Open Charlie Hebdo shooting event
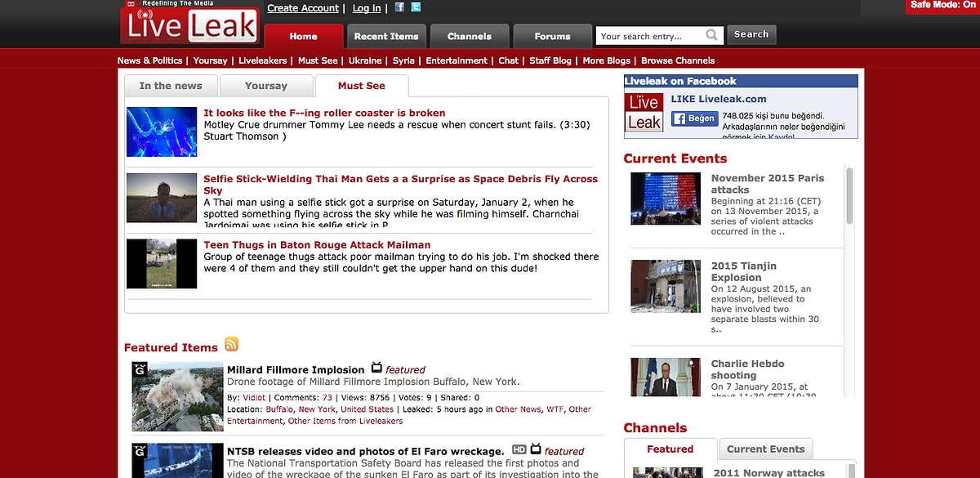This screenshot has width=980, height=478. point(747,369)
